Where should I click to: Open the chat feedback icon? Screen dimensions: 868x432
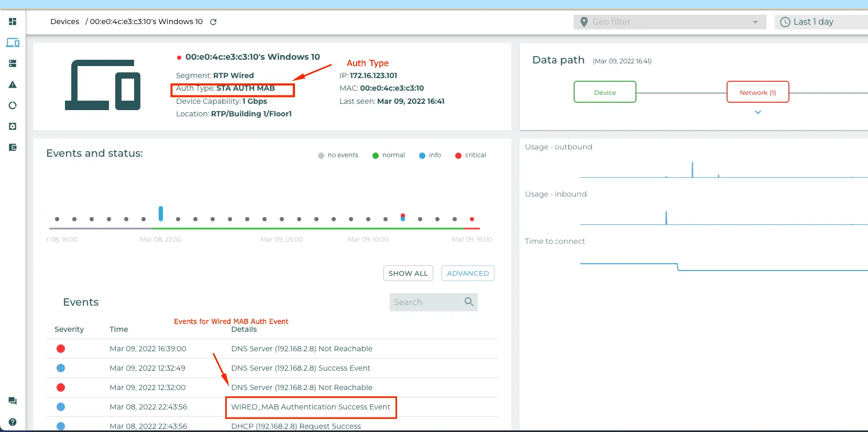[x=13, y=401]
